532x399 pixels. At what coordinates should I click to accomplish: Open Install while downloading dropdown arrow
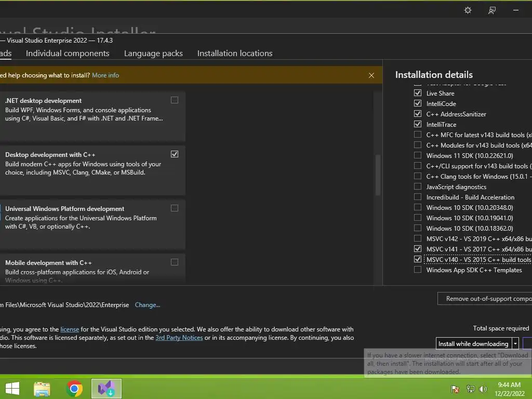click(515, 344)
